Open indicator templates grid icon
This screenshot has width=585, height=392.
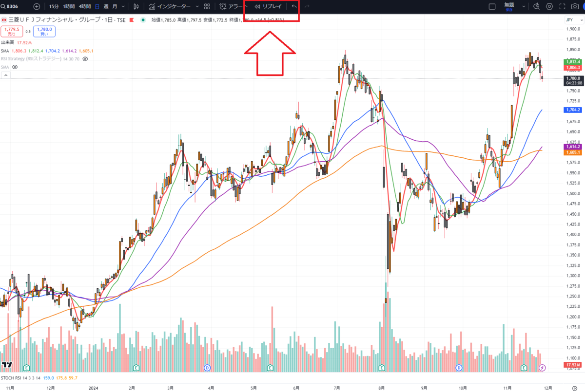click(207, 6)
